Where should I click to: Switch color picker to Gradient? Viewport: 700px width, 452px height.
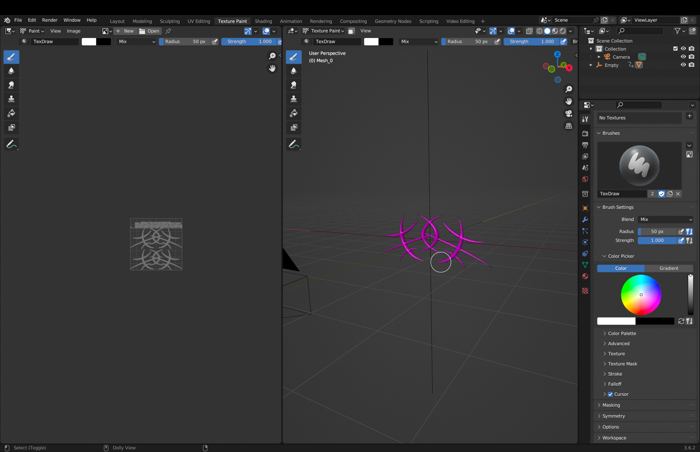click(668, 268)
